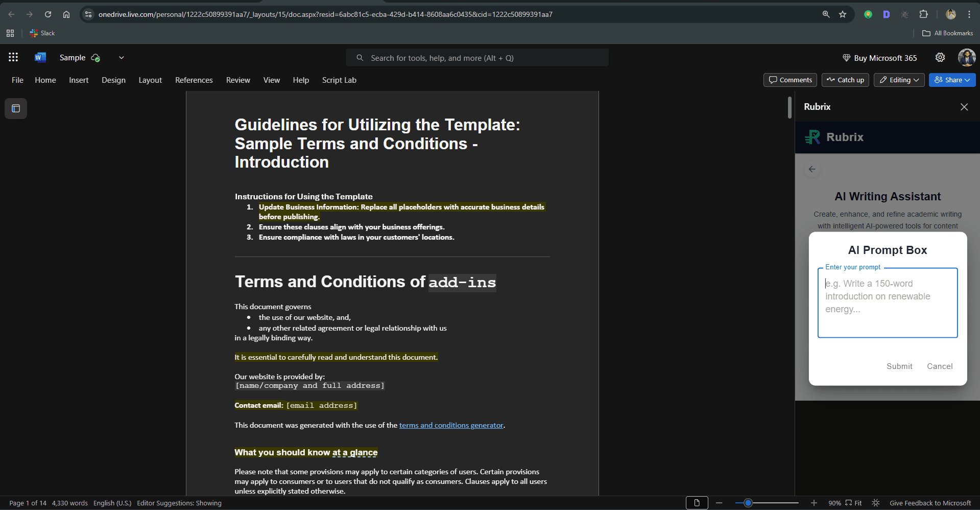Click the zoom out minus icon
This screenshot has width=980, height=510.
pos(719,503)
